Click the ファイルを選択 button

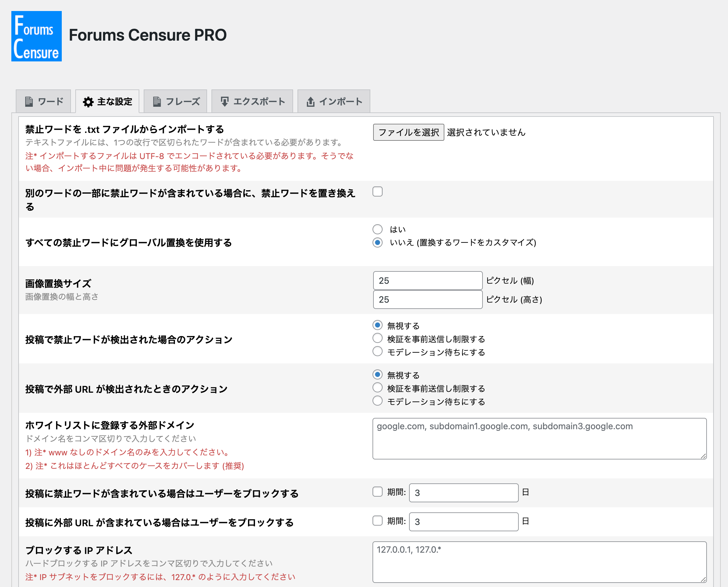pos(408,132)
